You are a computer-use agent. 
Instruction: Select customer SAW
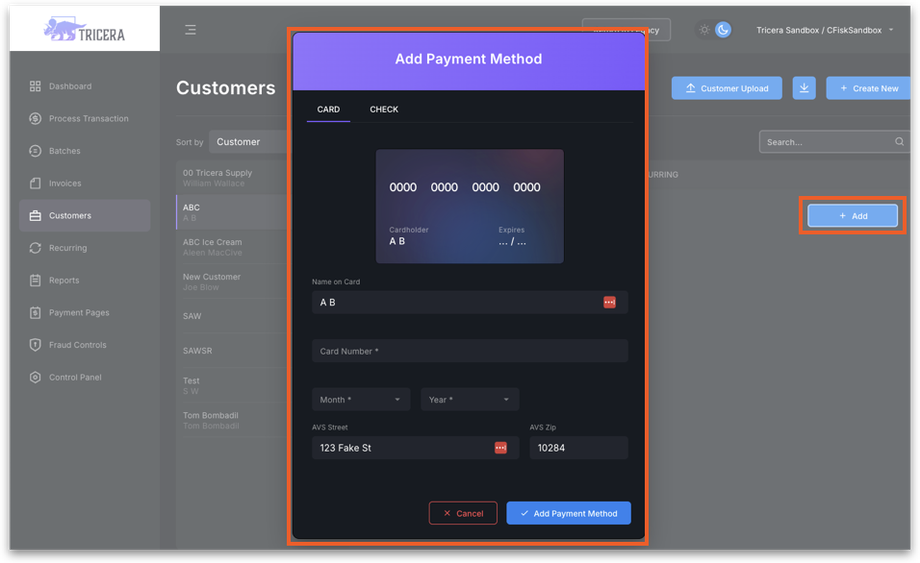tap(232, 316)
